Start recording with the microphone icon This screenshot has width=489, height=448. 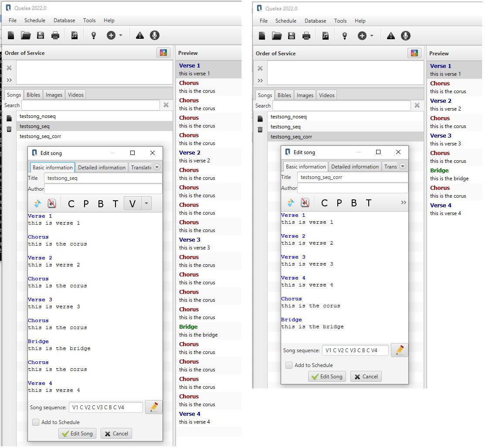pos(154,36)
